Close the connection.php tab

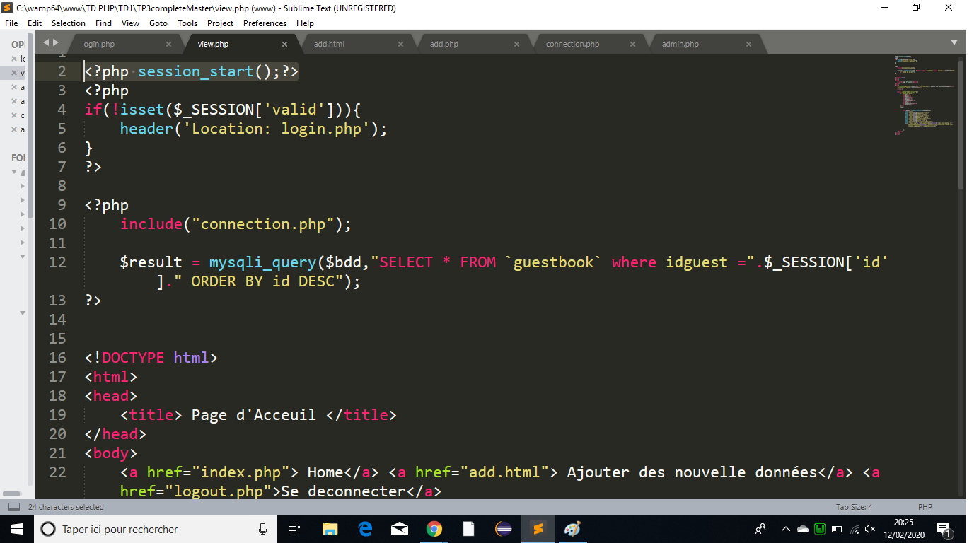click(x=632, y=44)
